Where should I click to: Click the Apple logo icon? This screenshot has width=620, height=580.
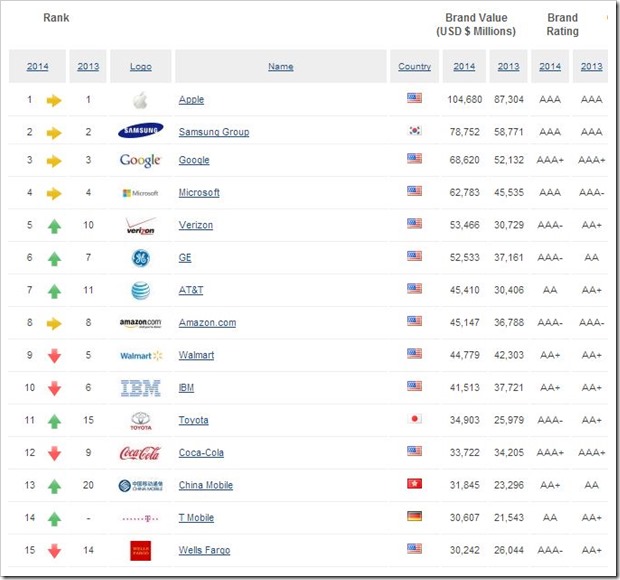(140, 100)
